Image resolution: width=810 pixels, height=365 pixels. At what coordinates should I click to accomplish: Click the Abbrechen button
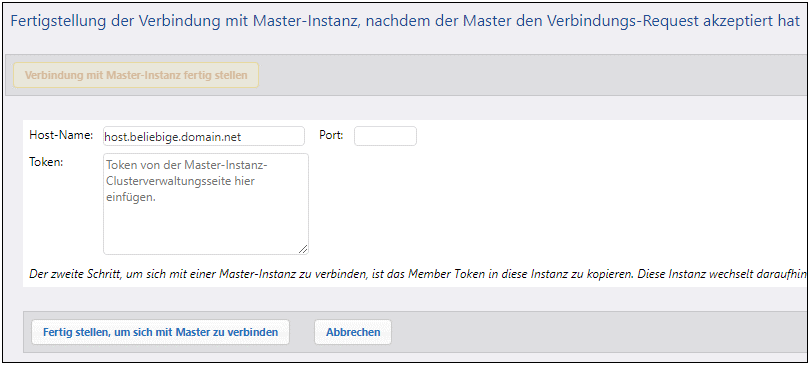pyautogui.click(x=353, y=332)
